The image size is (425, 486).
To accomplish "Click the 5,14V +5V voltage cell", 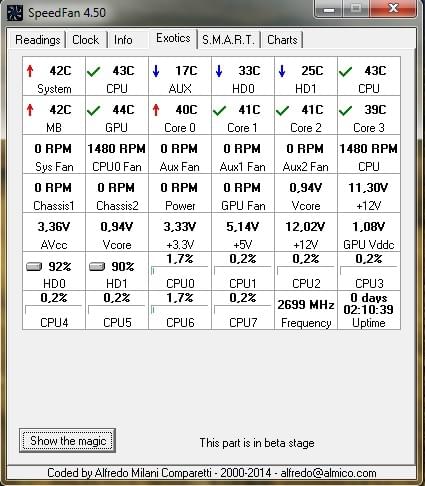I will 243,232.
